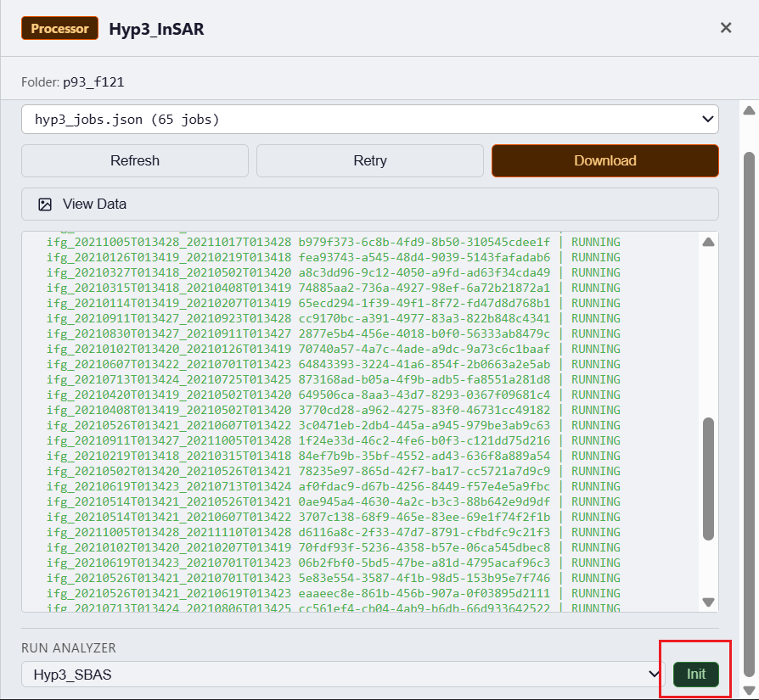The height and width of the screenshot is (700, 759).
Task: Click the Init button
Action: (x=695, y=675)
